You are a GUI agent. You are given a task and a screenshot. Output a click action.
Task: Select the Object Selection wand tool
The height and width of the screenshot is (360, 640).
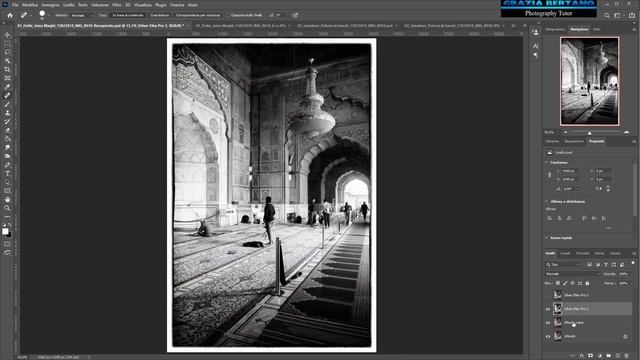tap(7, 60)
